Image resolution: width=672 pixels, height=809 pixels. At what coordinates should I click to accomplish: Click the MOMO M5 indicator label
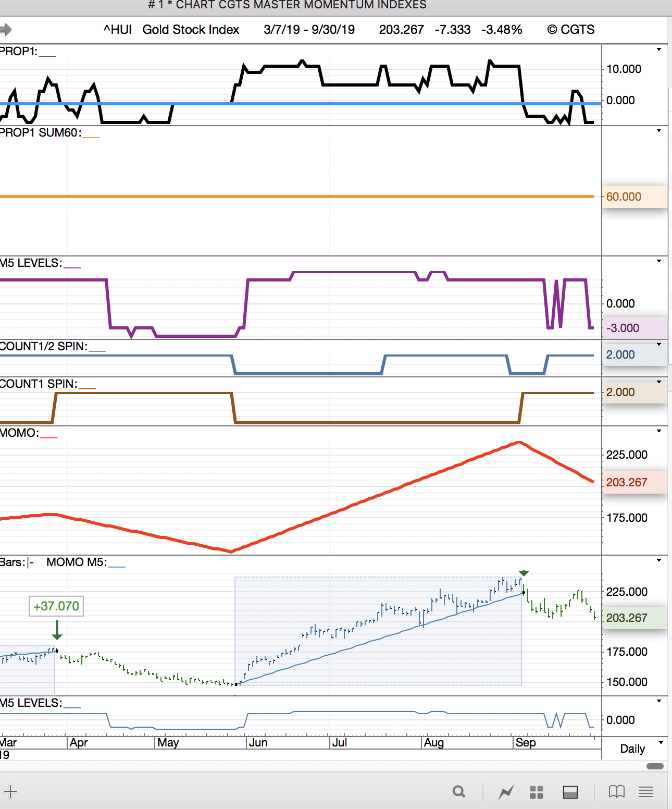coord(77,562)
